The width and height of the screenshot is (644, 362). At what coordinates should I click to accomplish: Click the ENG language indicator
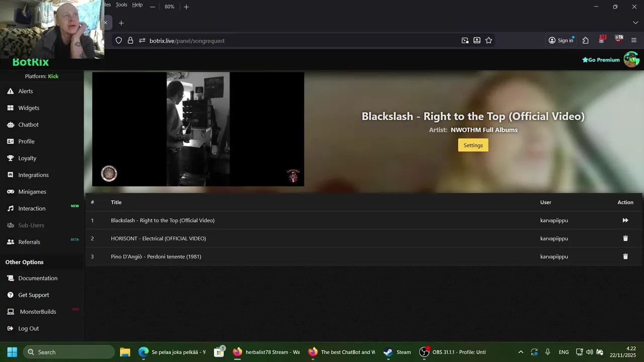[563, 352]
